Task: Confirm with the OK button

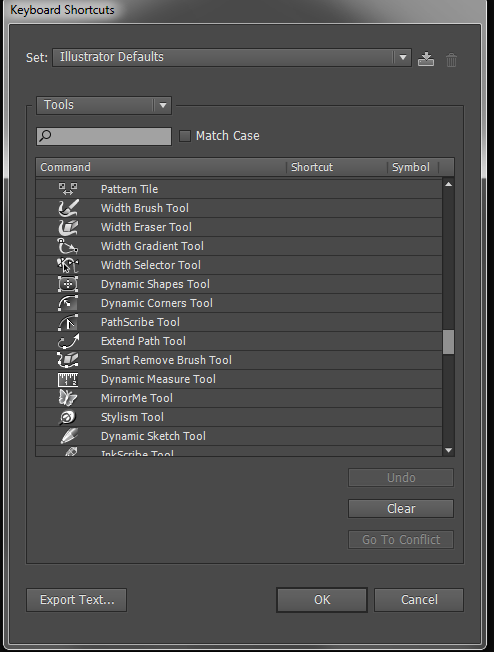Action: (322, 600)
